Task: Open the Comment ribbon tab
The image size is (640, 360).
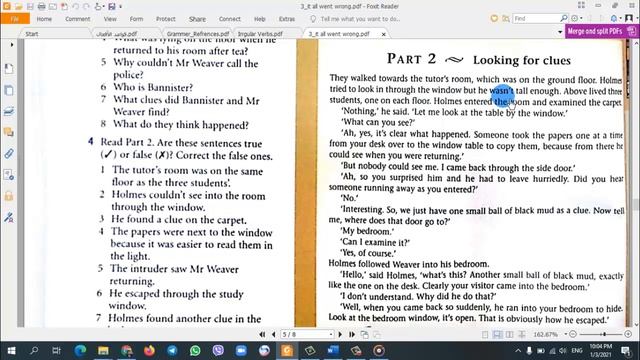Action: [78, 19]
